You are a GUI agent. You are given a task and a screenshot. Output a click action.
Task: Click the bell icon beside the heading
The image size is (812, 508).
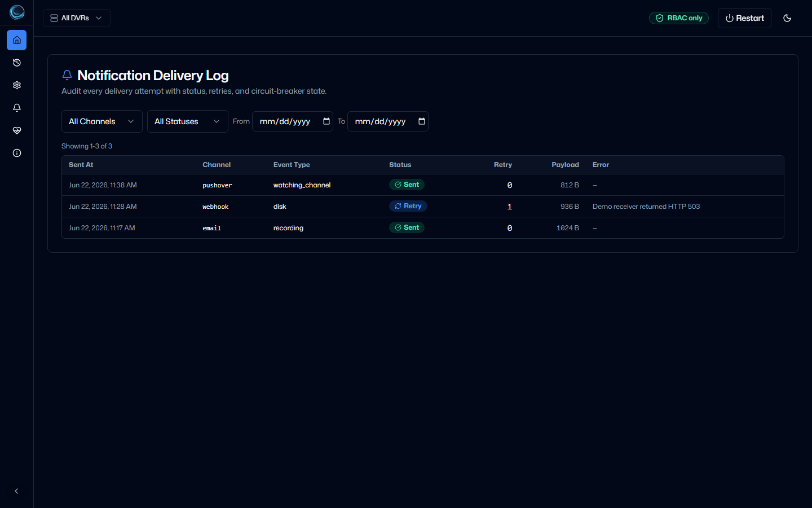[x=67, y=75]
